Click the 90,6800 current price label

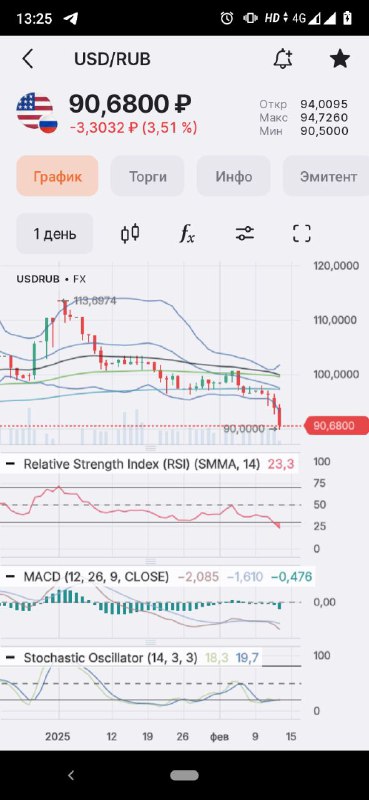click(x=336, y=426)
